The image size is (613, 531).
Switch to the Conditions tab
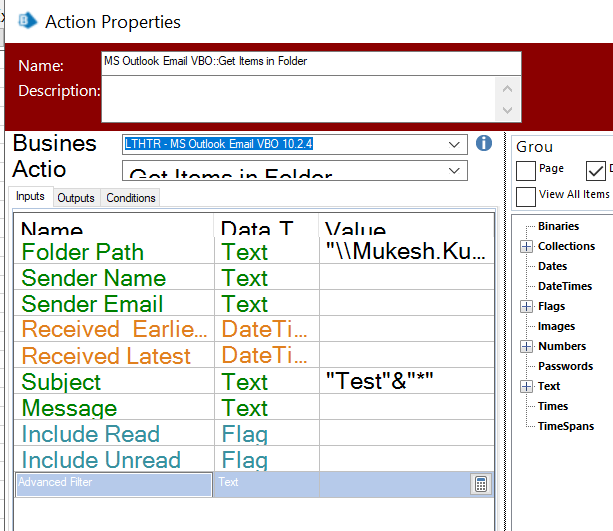pos(131,198)
